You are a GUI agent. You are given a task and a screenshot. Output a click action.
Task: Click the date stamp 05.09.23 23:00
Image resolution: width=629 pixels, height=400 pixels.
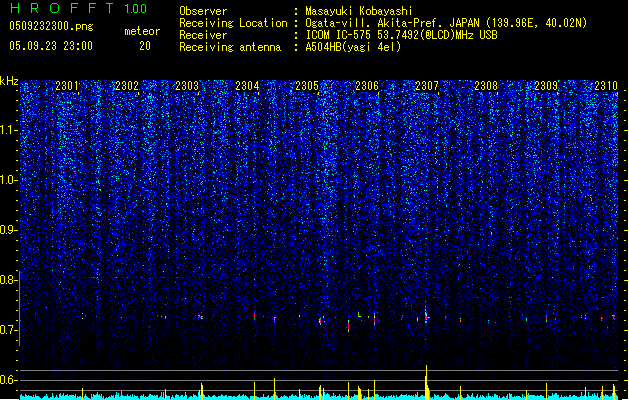click(x=51, y=46)
